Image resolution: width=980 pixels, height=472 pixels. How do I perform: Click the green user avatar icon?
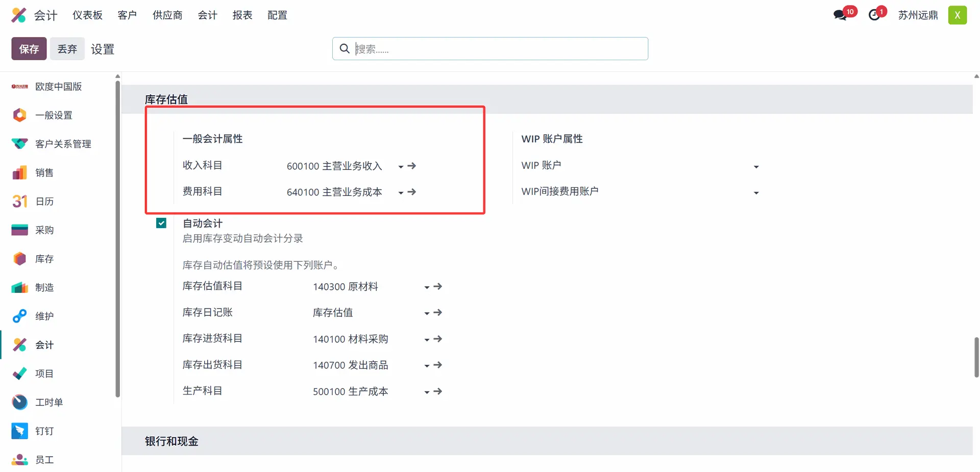(x=957, y=15)
